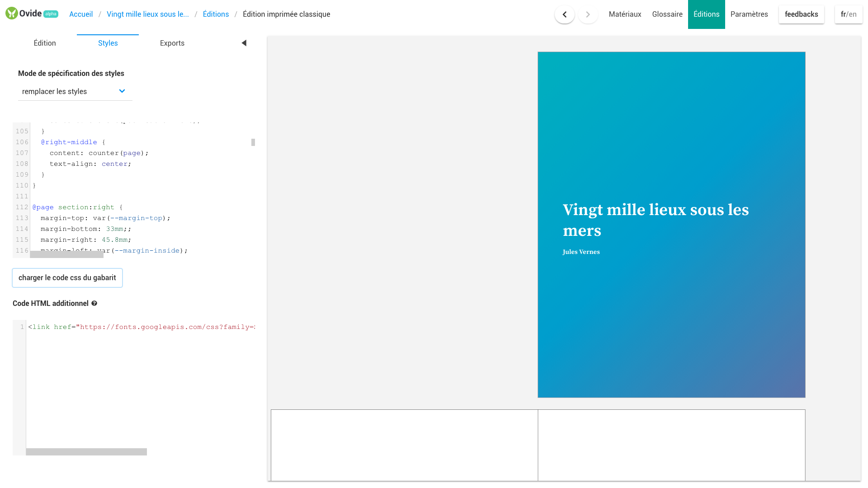Follow the Accueil breadcrumb link
This screenshot has height=488, width=868.
(81, 14)
